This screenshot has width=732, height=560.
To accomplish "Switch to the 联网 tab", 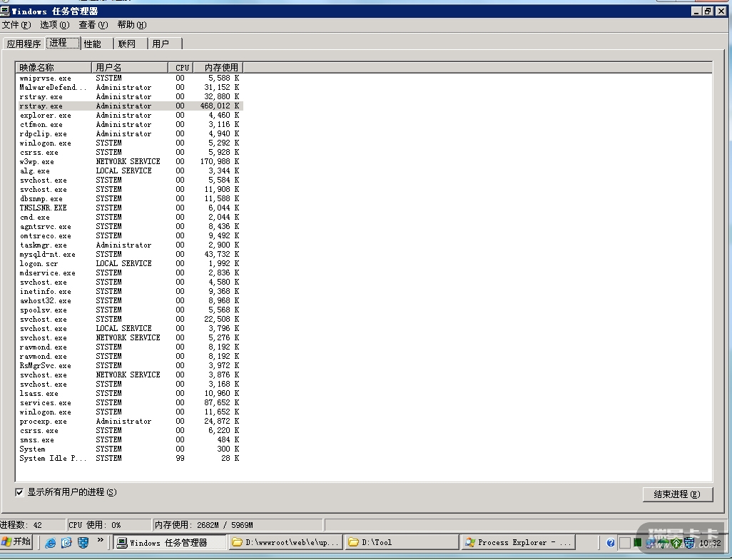I will tap(131, 44).
